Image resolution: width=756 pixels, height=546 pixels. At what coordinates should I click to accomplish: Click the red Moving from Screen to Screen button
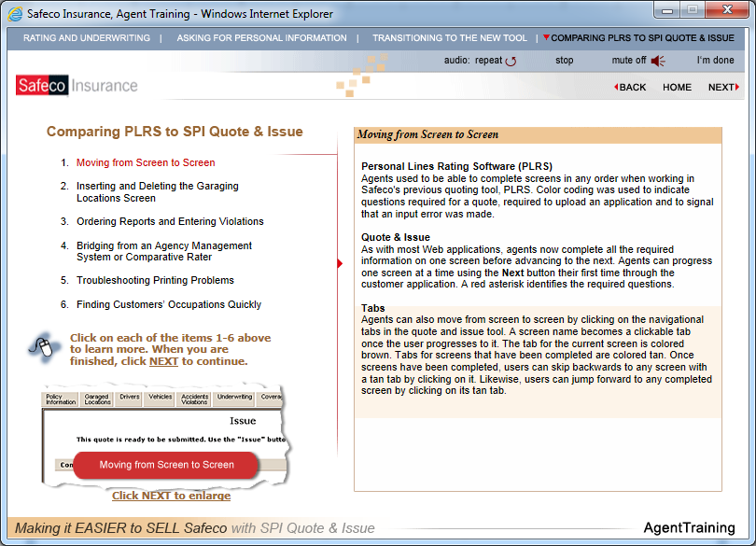pos(166,465)
